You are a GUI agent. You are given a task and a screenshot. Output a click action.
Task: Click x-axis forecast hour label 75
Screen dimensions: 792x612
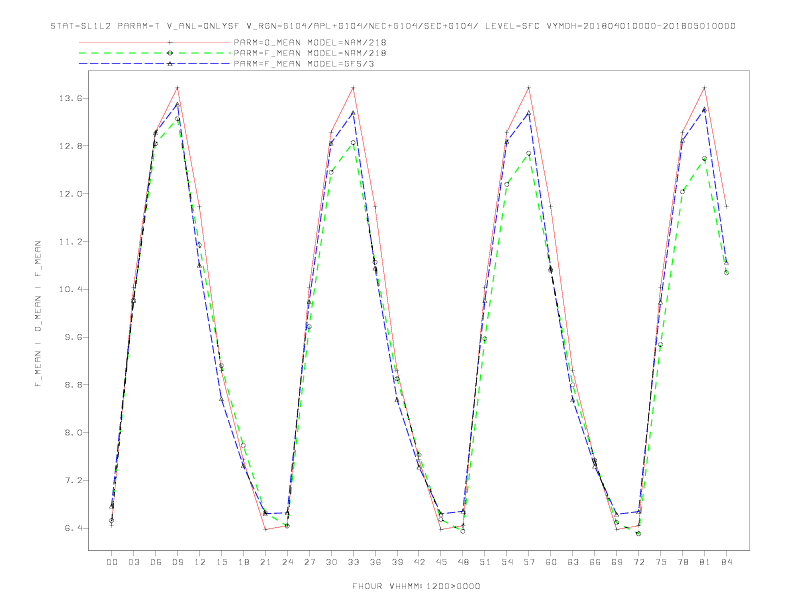tap(661, 562)
